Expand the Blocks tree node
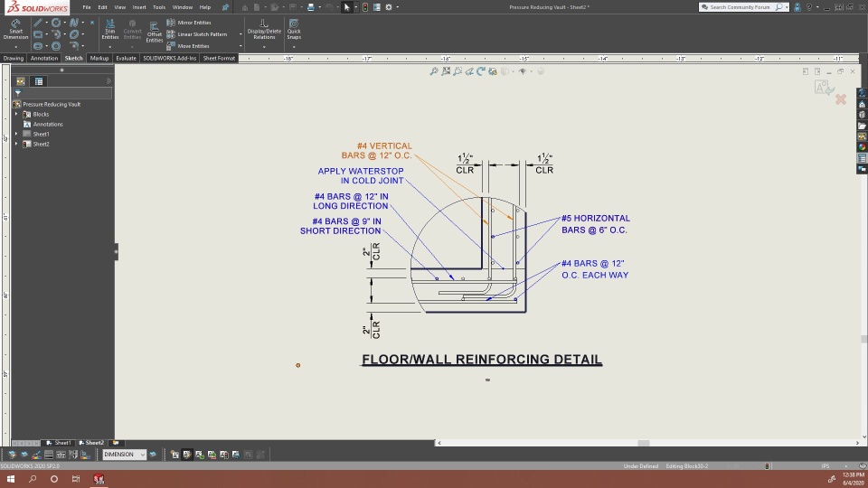 [x=16, y=114]
